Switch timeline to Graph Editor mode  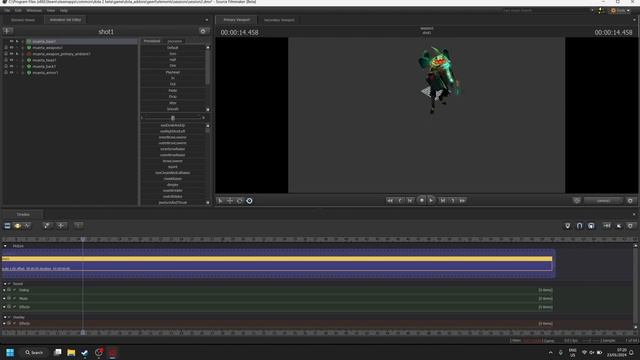[27, 226]
